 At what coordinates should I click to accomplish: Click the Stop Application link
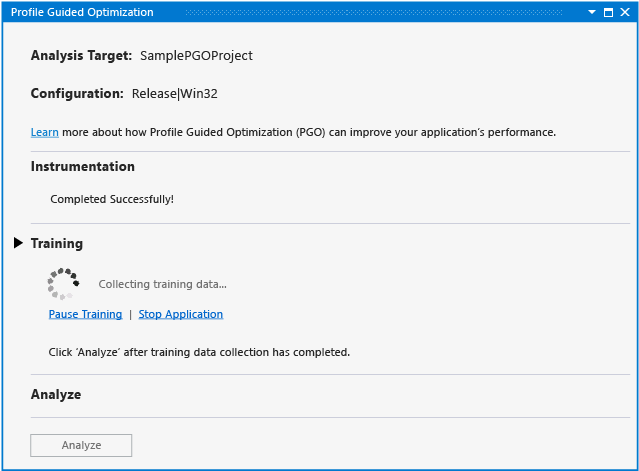pyautogui.click(x=180, y=314)
